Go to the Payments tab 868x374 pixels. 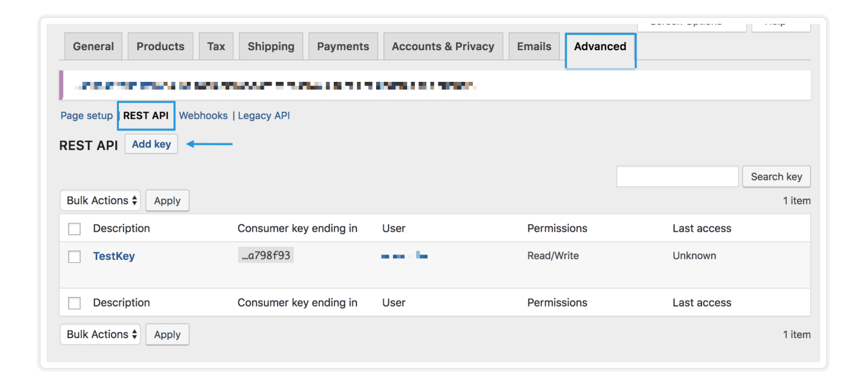pyautogui.click(x=343, y=46)
